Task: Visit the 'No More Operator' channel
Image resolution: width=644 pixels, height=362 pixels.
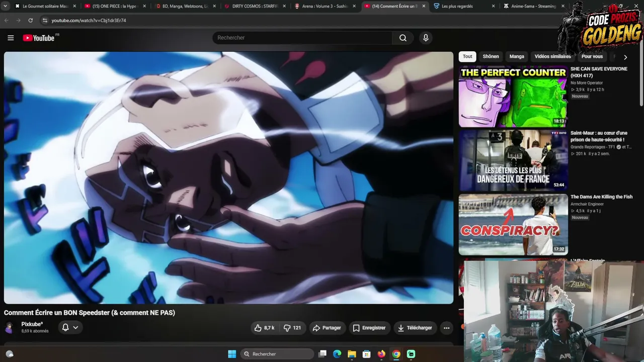Action: 586,83
